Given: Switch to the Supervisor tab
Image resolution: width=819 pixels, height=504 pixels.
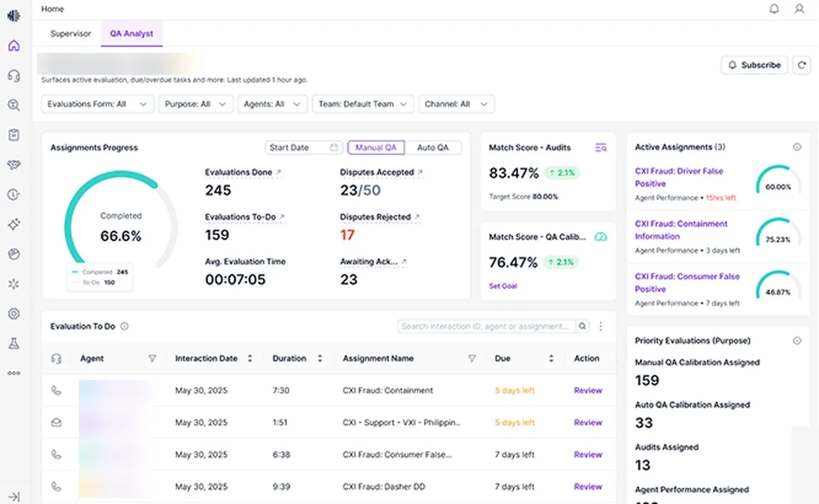Looking at the screenshot, I should coord(71,34).
